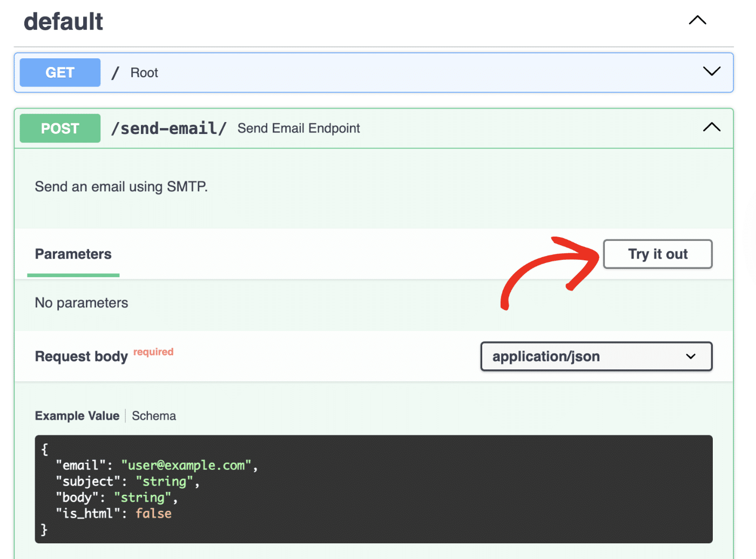The height and width of the screenshot is (559, 756).
Task: Select the Example Value tab
Action: point(77,415)
